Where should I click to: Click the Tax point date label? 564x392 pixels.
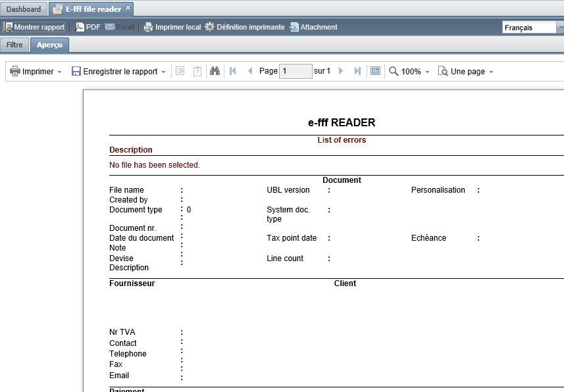[292, 238]
